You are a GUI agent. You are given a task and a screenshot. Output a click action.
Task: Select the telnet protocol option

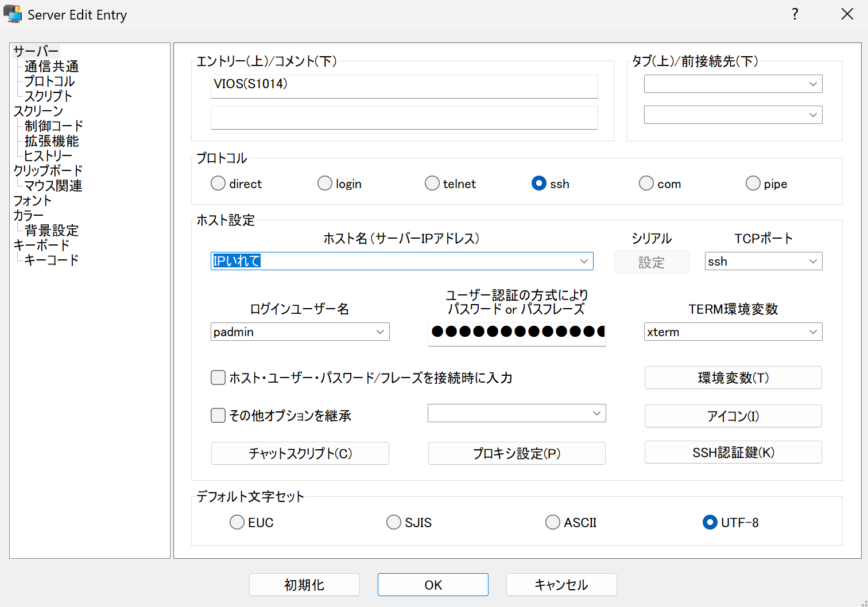click(x=432, y=183)
